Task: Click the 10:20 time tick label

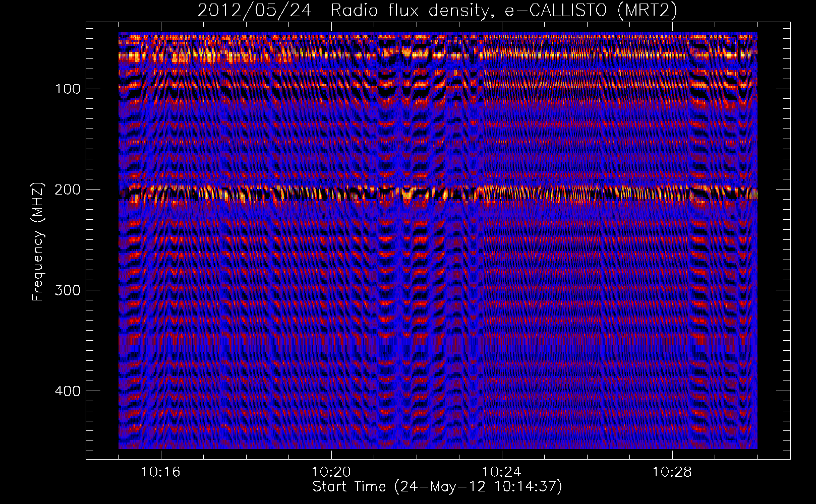Action: pyautogui.click(x=331, y=472)
